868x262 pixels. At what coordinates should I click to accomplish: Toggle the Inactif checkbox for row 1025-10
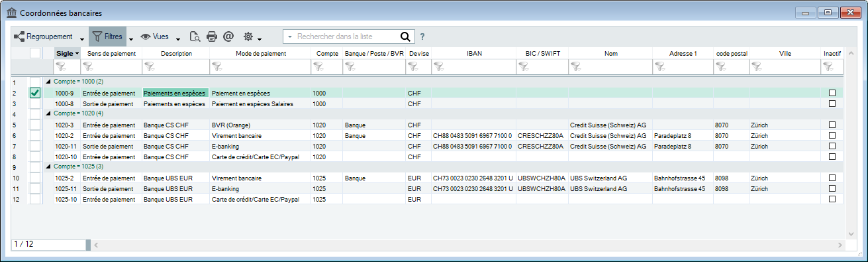(x=832, y=199)
